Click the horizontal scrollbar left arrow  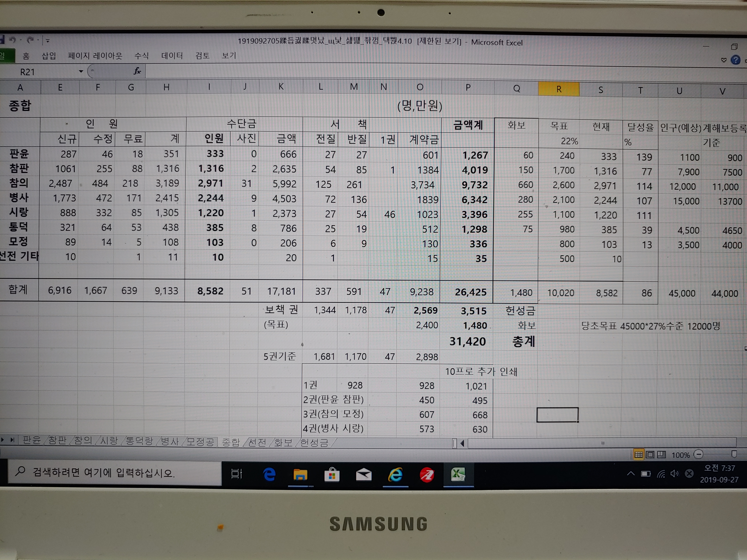462,443
